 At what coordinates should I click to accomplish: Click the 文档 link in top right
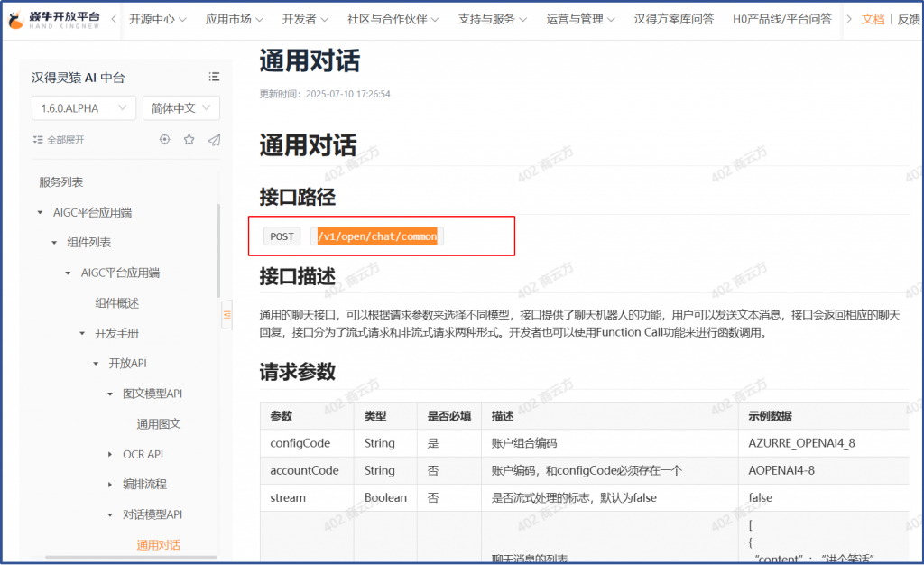pos(873,19)
